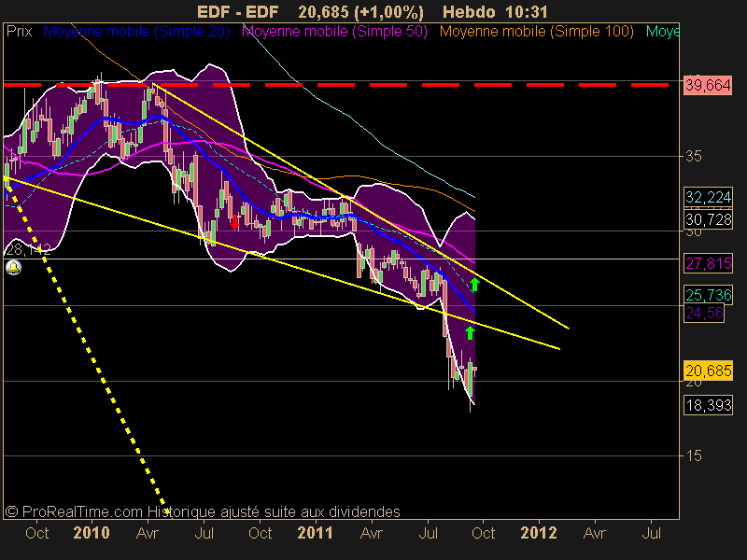The image size is (747, 560).
Task: Click "Moyenne mobile (Simple 100)" legend entry
Action: click(x=536, y=32)
